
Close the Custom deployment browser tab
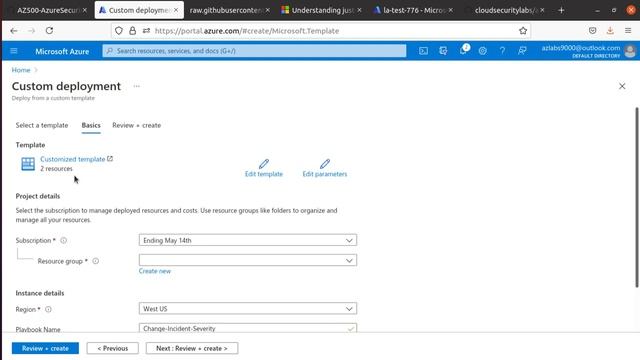pos(176,10)
